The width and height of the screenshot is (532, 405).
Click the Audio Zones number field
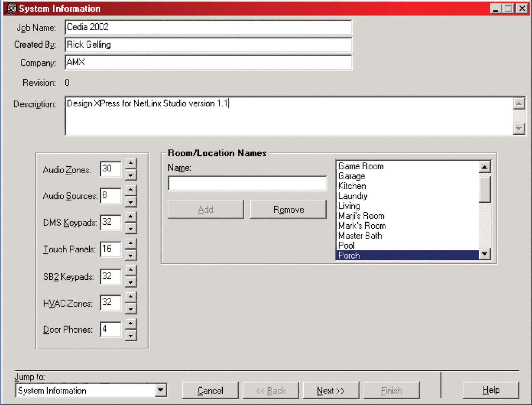[111, 169]
